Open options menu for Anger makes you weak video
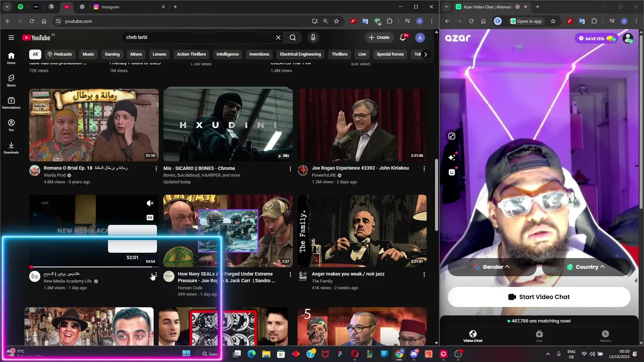Image resolution: width=644 pixels, height=362 pixels. pyautogui.click(x=424, y=275)
